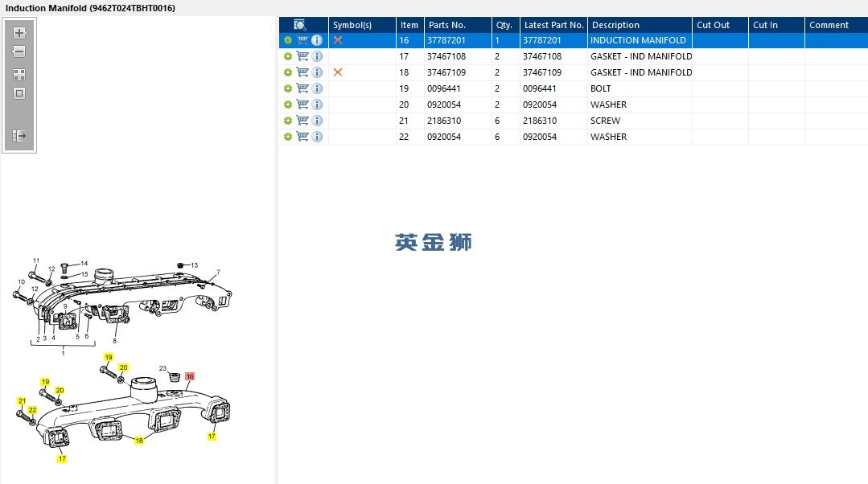Click the fit-to-window square icon
This screenshot has width=868, height=484.
[19, 93]
